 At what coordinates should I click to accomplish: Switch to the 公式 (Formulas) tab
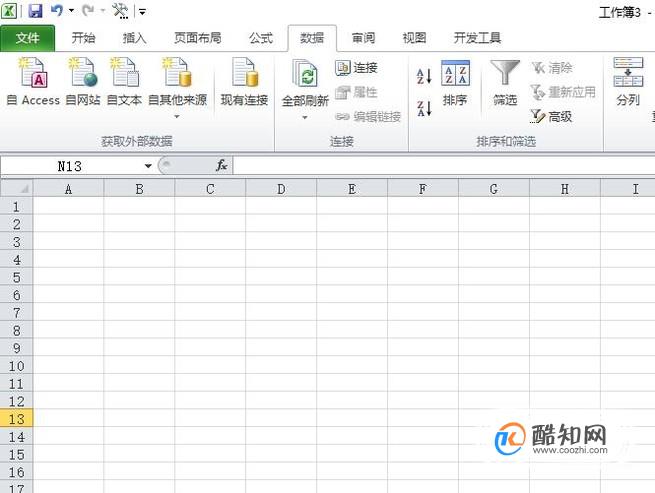[261, 38]
